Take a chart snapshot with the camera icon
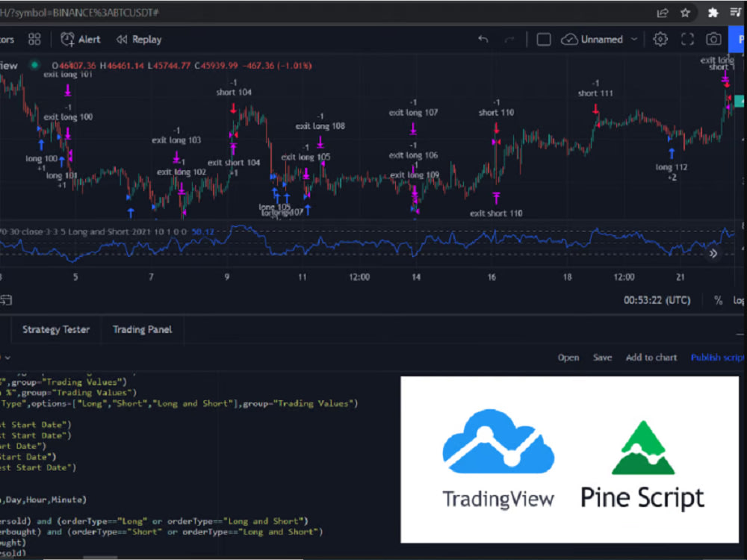 click(x=713, y=39)
